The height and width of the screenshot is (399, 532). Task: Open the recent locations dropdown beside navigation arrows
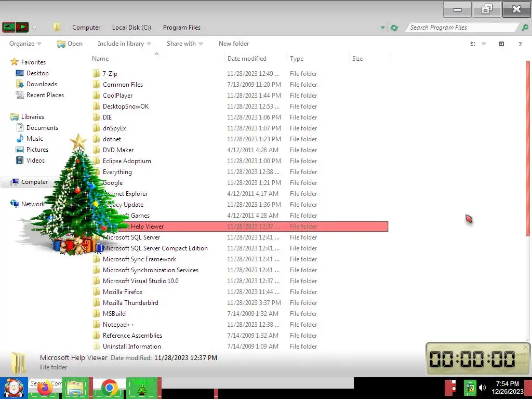tap(34, 28)
